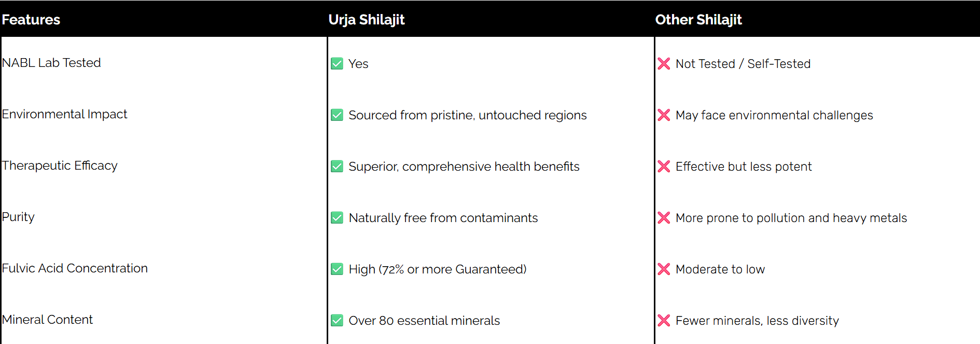Click the checkmark beside Superior comprehensive health benefits
Image resolution: width=980 pixels, height=344 pixels.
337,167
